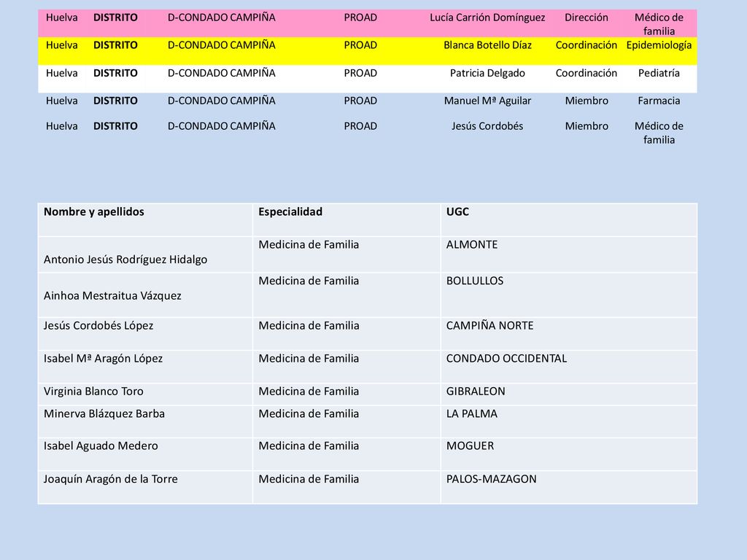Click DISTRITO in the pink Lucía Carrión row

point(115,17)
